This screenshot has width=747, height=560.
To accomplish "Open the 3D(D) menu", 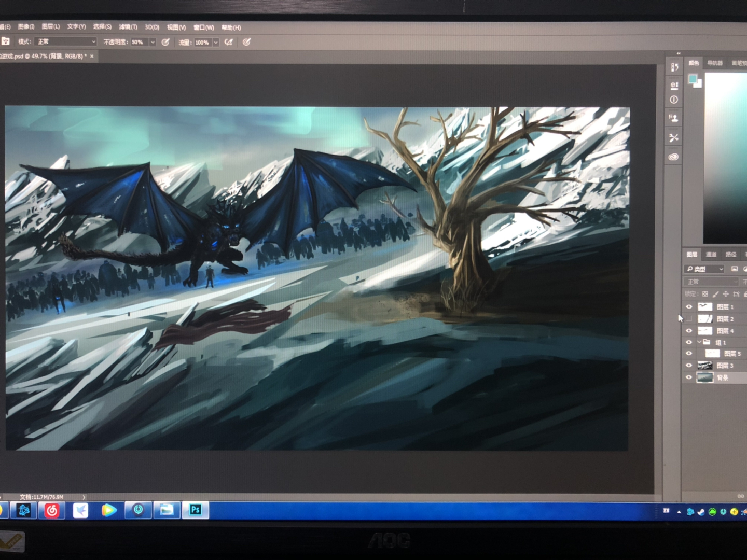I will pyautogui.click(x=152, y=27).
